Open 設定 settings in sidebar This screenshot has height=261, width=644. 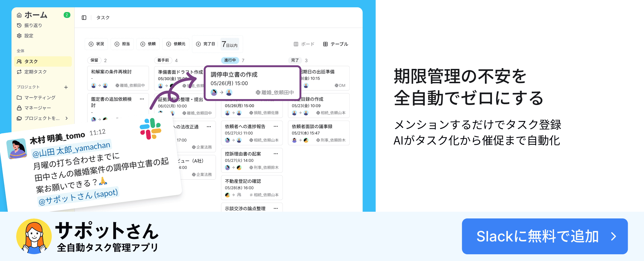pos(25,36)
